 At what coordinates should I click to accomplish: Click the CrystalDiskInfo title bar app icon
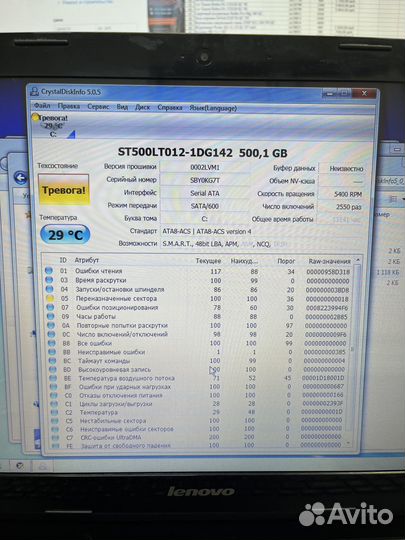(x=35, y=92)
